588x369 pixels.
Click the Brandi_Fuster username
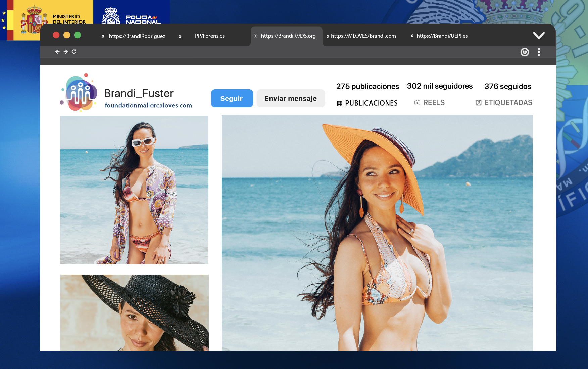pos(139,93)
